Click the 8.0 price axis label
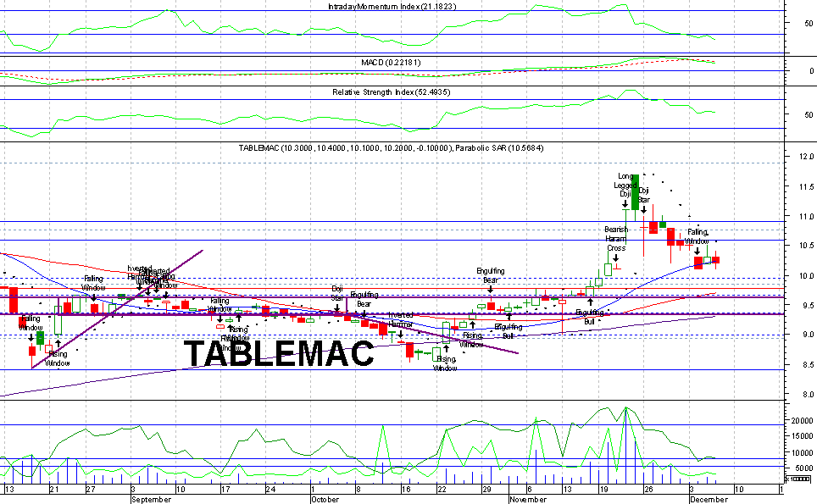This screenshot has height=504, width=817. coord(807,395)
